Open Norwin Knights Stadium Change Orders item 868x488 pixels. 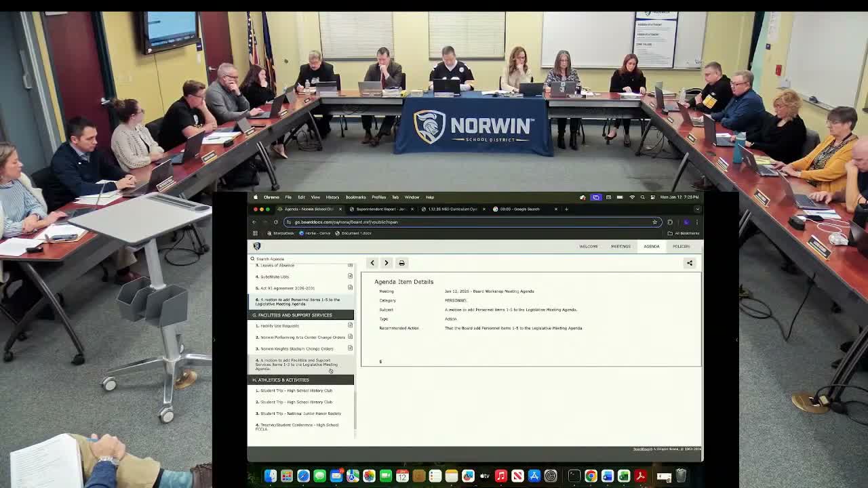coord(296,348)
